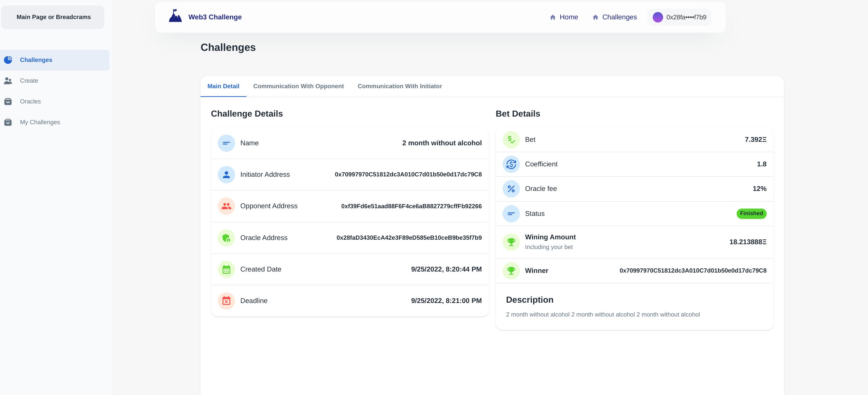Click the Initiator Address person icon
The image size is (868, 395).
pos(226,175)
